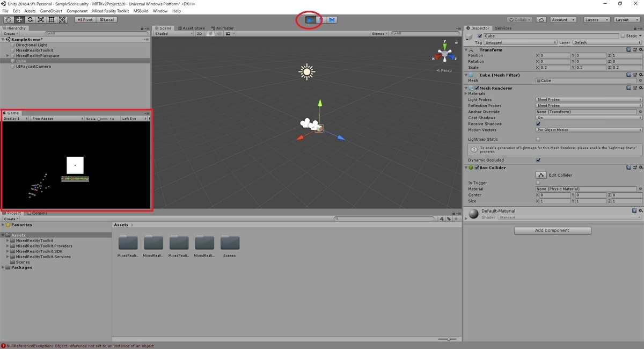Image resolution: width=644 pixels, height=349 pixels.
Task: Select the sun light gizmo in scene
Action: point(307,71)
